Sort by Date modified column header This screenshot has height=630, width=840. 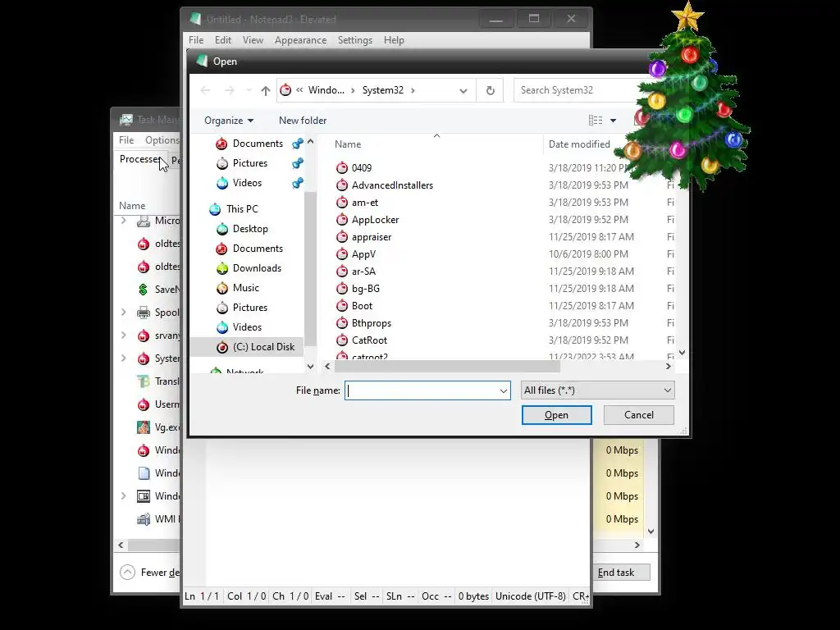click(x=579, y=144)
